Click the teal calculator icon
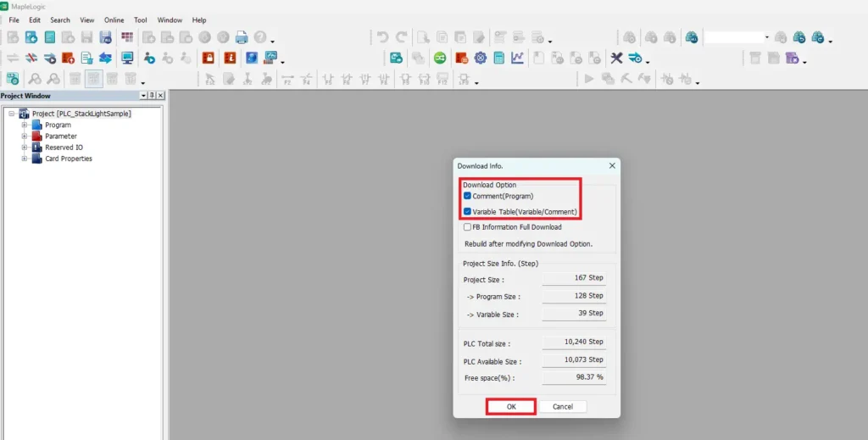 click(x=498, y=58)
